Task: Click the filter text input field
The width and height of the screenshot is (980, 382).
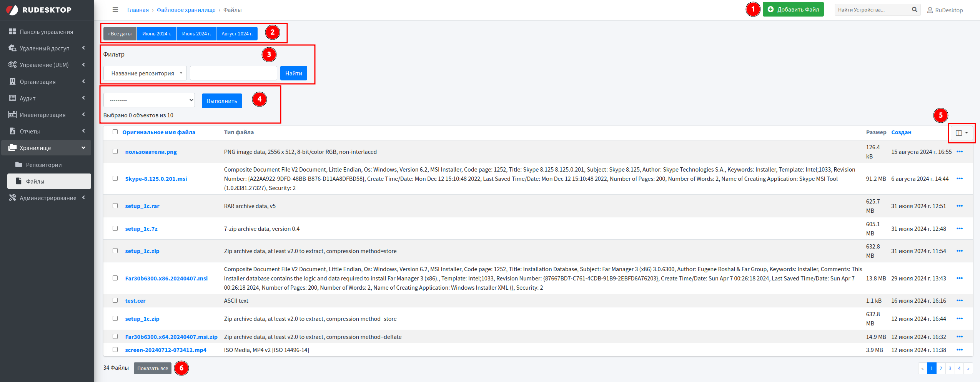Action: (233, 73)
